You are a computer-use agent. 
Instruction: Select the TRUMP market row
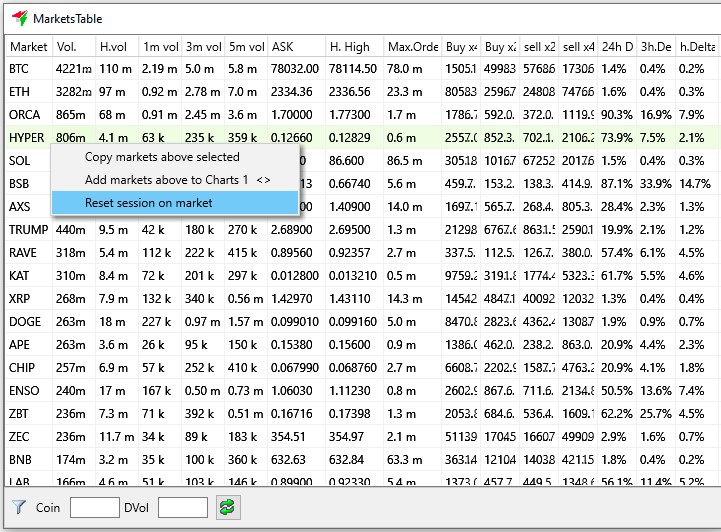pyautogui.click(x=27, y=230)
